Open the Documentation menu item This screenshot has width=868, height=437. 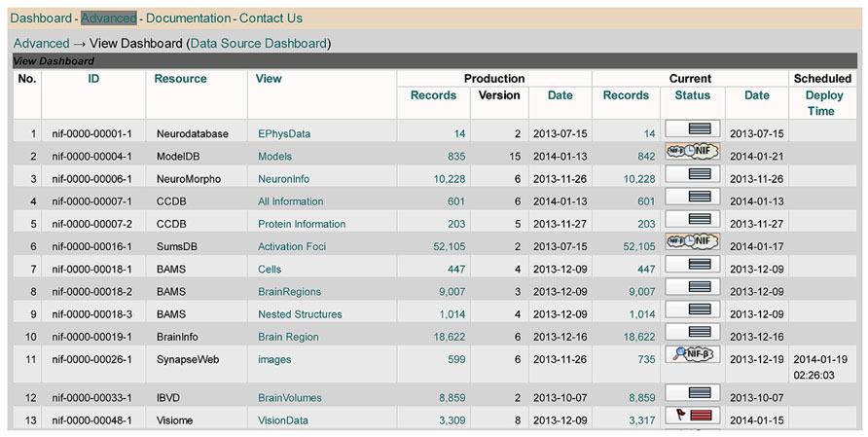188,18
